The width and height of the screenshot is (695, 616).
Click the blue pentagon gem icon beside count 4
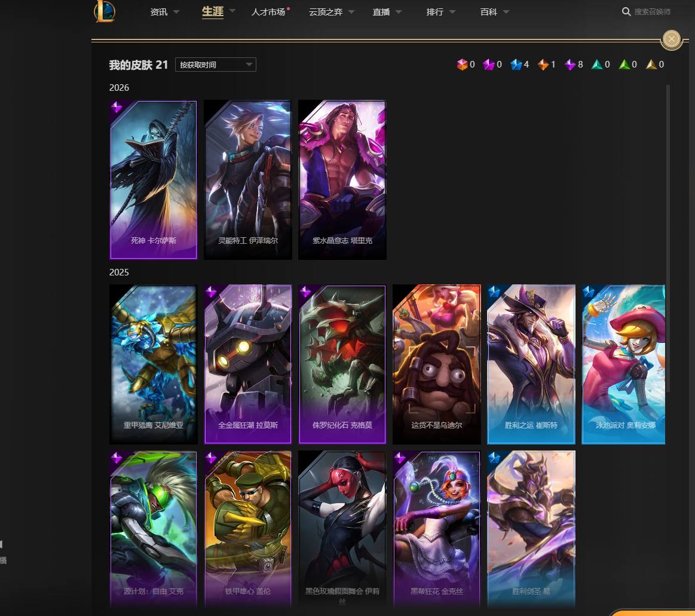(x=516, y=65)
